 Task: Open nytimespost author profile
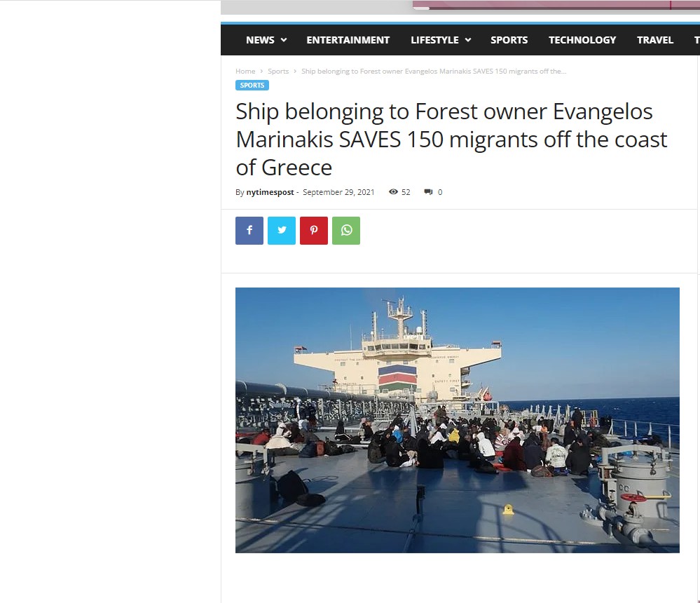coord(270,192)
